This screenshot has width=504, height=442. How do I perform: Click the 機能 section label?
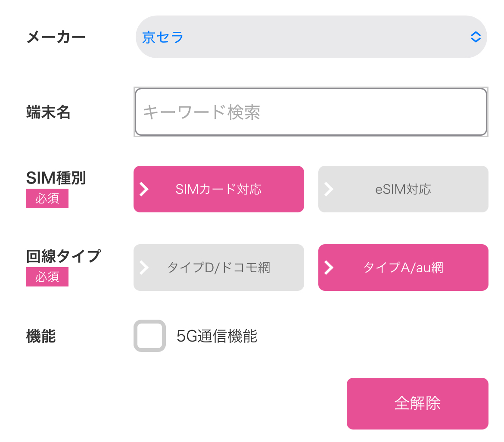pyautogui.click(x=41, y=336)
